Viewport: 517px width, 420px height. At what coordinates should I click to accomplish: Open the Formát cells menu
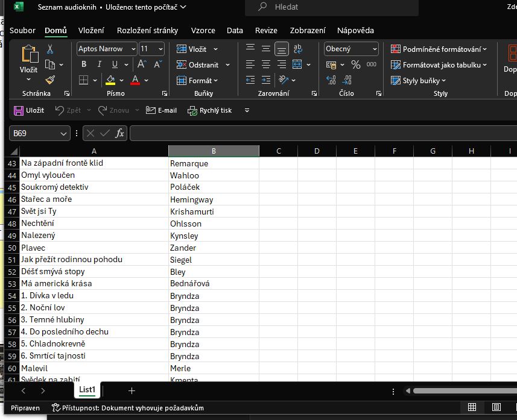tap(197, 80)
